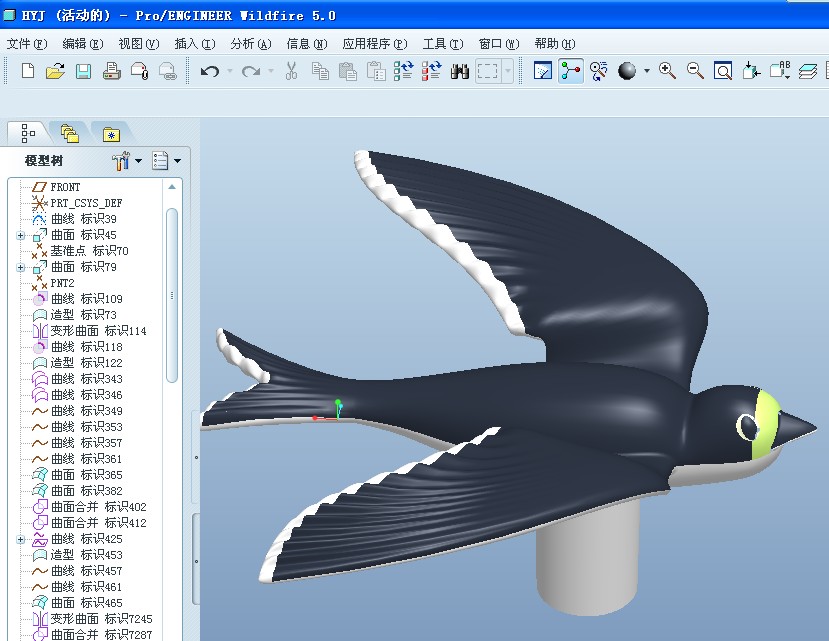
Task: Expand the 曲线 标识425 tree node
Action: pos(21,539)
